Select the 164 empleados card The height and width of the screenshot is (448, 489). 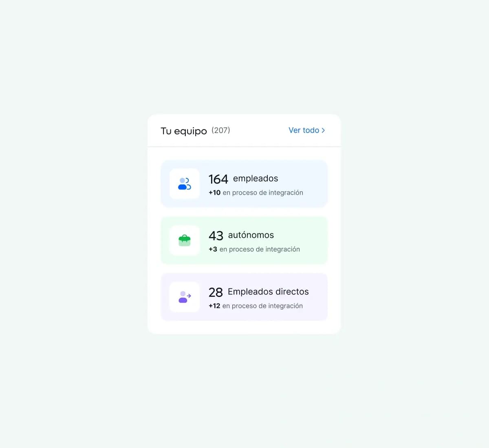coord(244,184)
